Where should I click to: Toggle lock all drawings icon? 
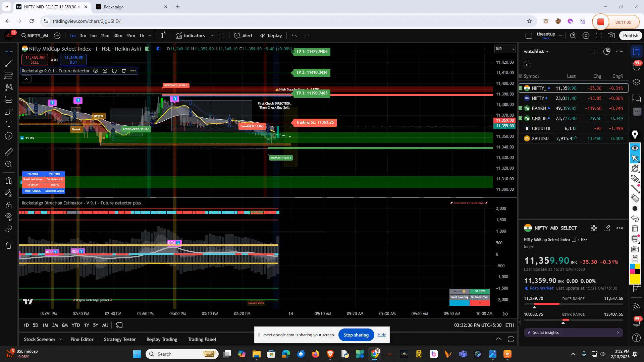pyautogui.click(x=9, y=205)
